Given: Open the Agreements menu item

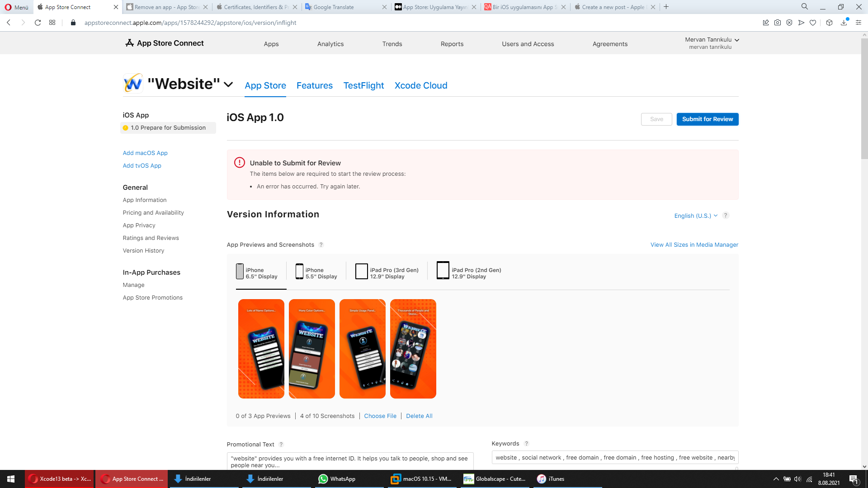Looking at the screenshot, I should [x=610, y=44].
